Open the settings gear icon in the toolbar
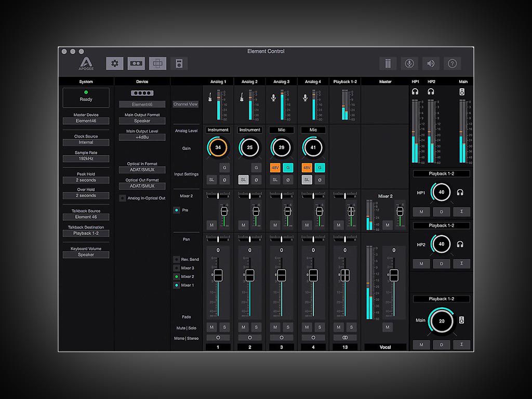This screenshot has width=532, height=399. click(x=115, y=63)
